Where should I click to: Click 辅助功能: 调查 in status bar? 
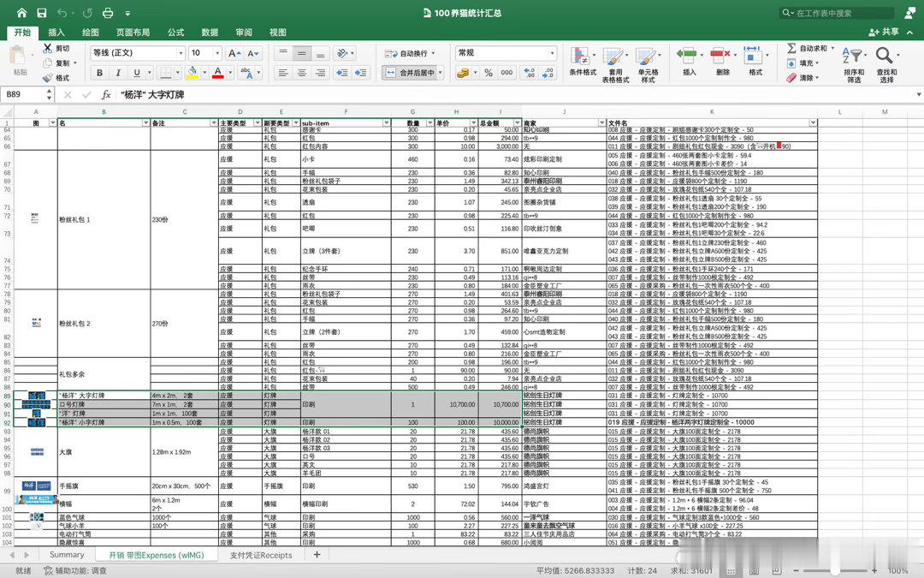pyautogui.click(x=75, y=571)
